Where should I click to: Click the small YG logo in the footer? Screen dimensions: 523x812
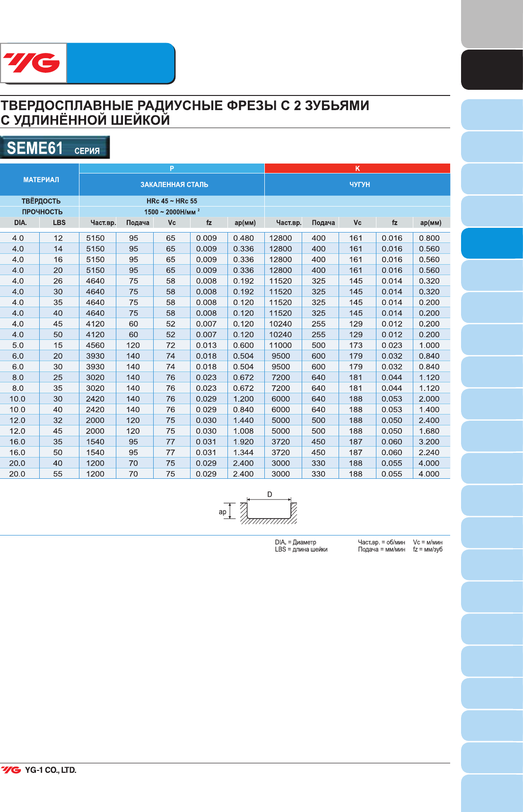click(11, 770)
